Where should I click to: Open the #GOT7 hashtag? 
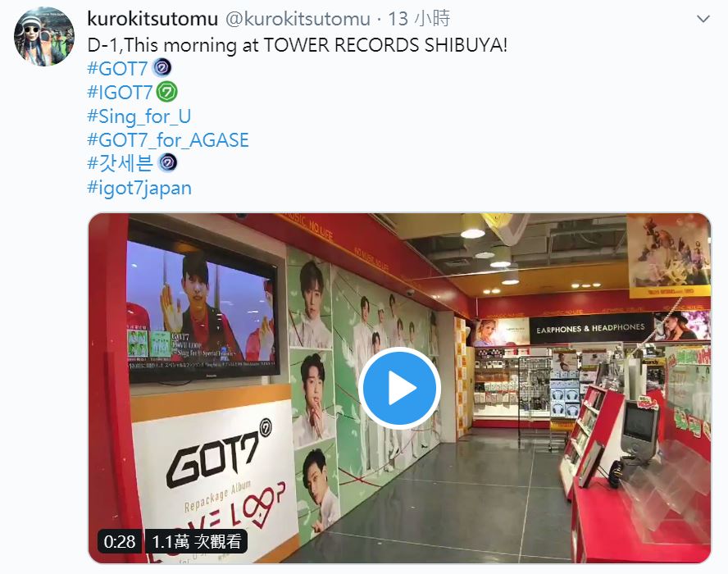(x=117, y=69)
